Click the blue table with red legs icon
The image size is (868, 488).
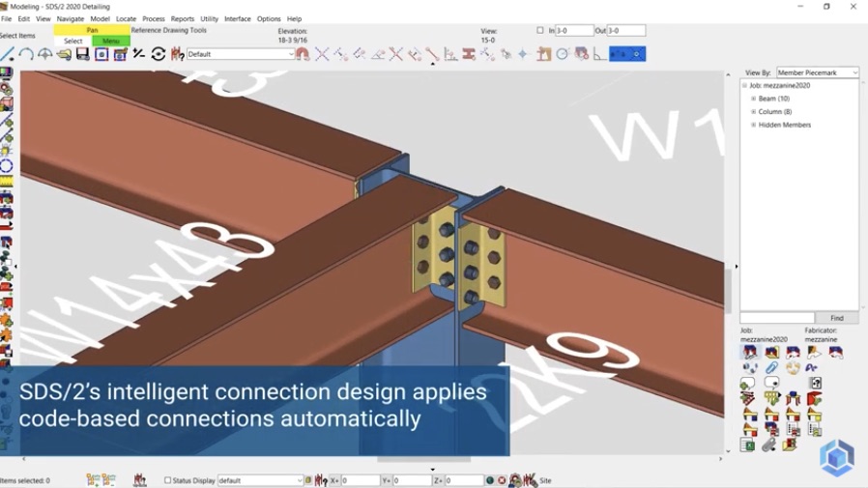tap(794, 398)
